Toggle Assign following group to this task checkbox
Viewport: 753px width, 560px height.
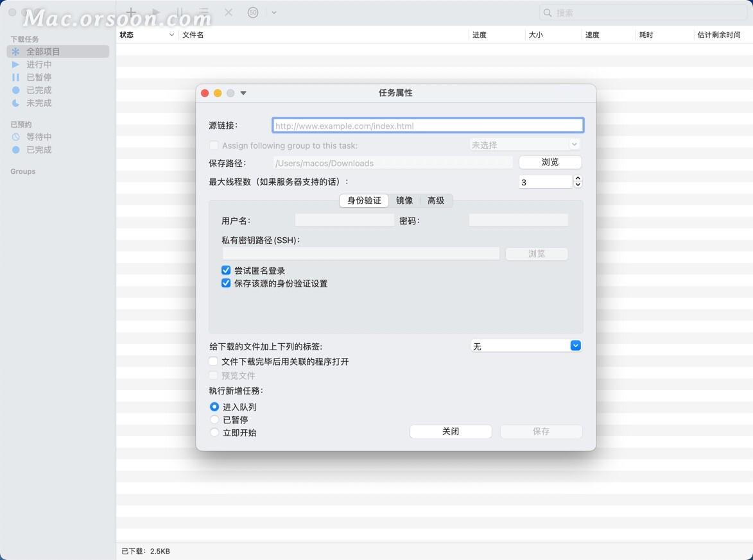(214, 146)
